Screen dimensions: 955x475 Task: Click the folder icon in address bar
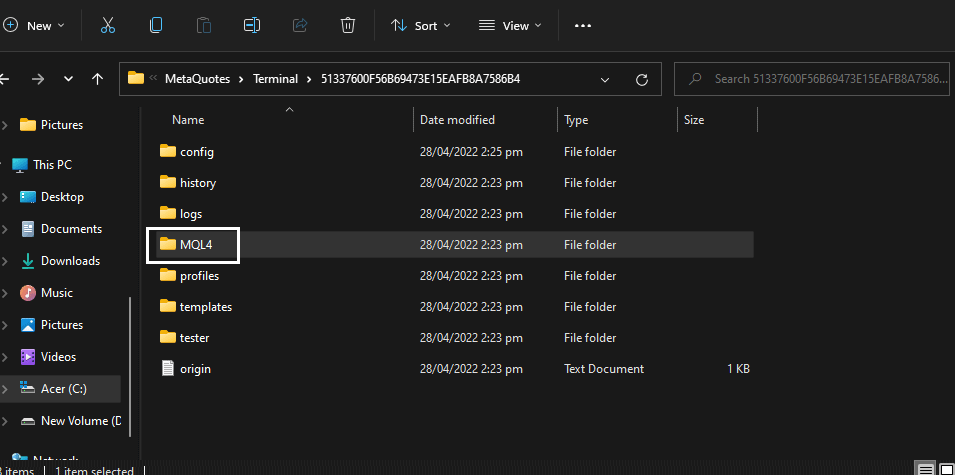coord(136,78)
